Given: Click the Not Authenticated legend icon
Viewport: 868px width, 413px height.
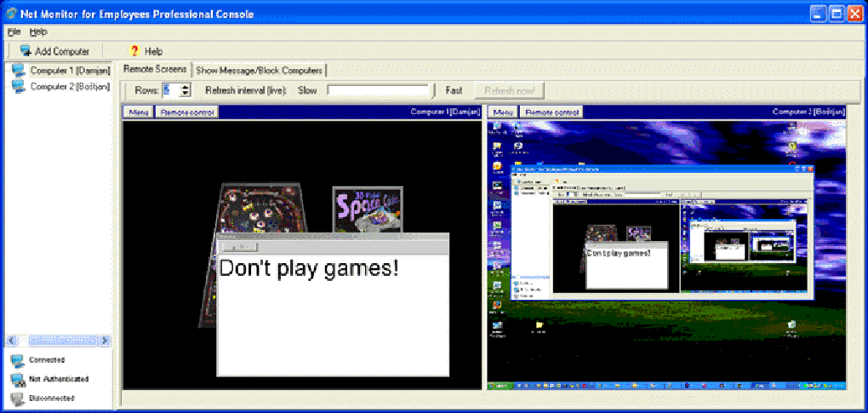Looking at the screenshot, I should point(17,379).
